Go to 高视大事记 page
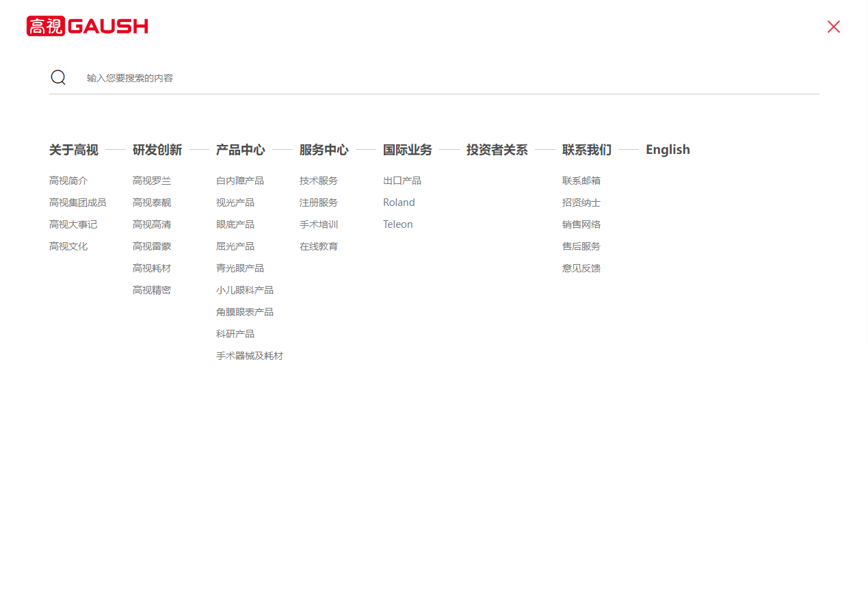This screenshot has width=868, height=589. [73, 224]
